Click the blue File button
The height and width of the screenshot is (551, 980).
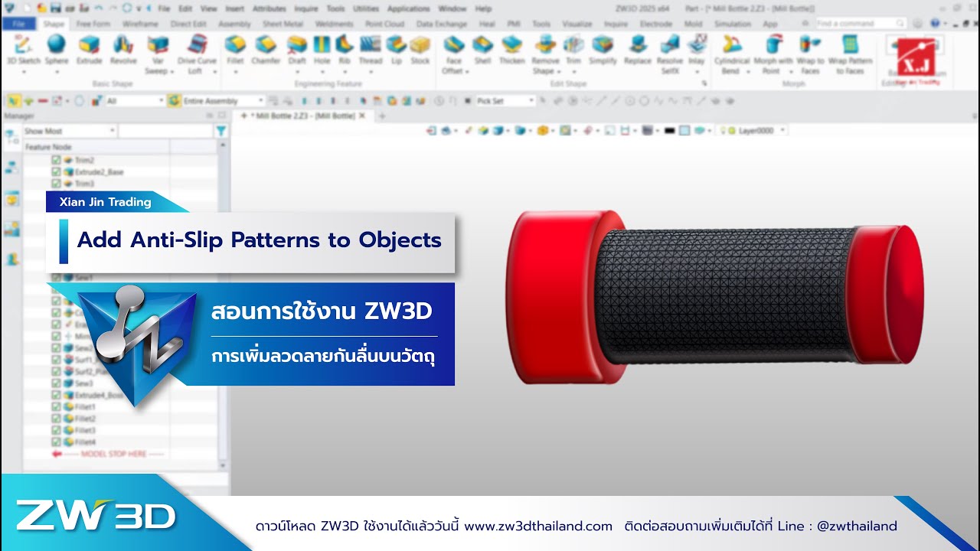click(x=18, y=24)
